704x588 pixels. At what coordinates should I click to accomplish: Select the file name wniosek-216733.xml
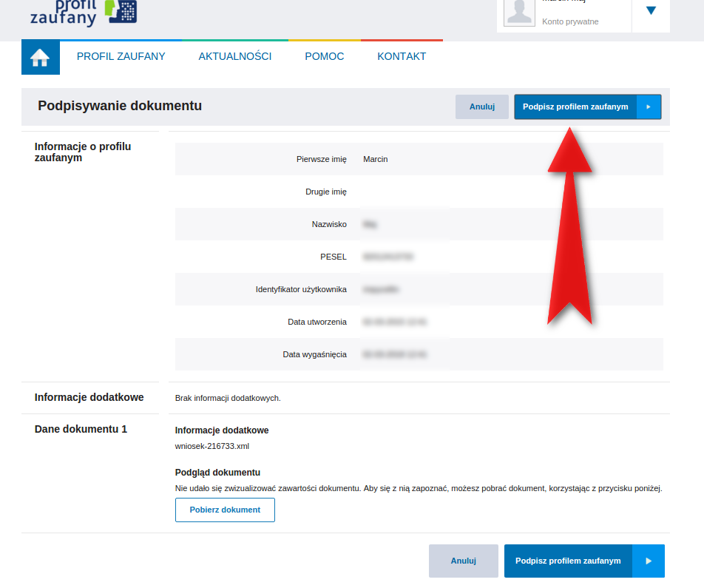212,447
